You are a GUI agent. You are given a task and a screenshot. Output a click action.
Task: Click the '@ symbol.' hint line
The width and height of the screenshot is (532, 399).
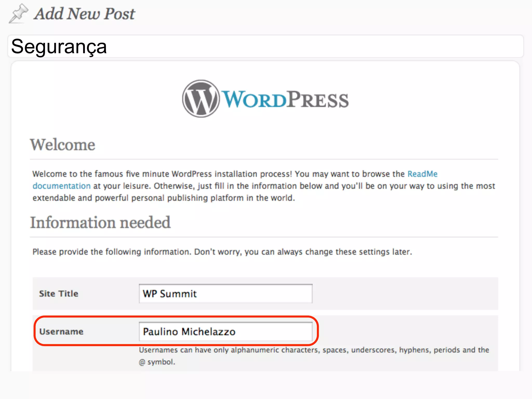(157, 362)
